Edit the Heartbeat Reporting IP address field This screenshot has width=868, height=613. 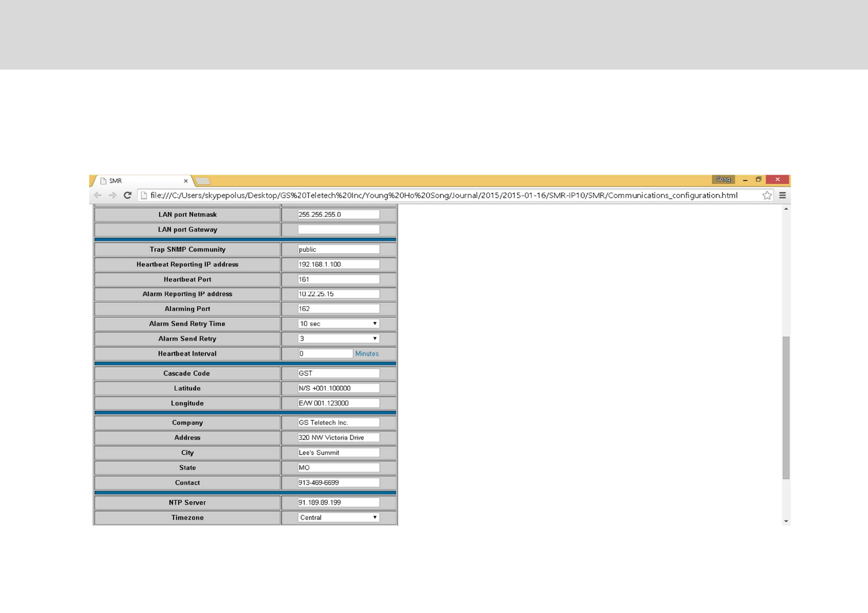pos(339,264)
